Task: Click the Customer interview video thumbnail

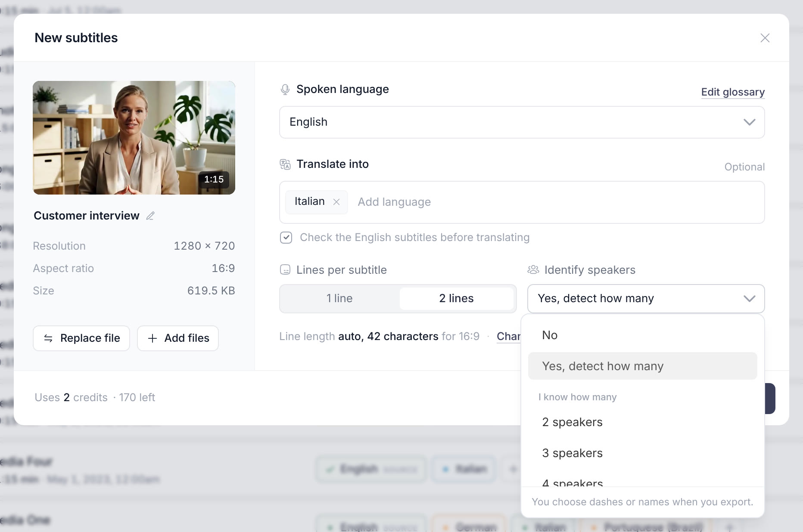Action: [x=134, y=138]
